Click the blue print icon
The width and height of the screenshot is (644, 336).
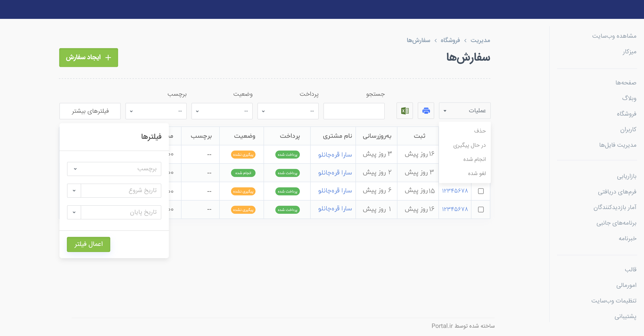[x=426, y=111]
